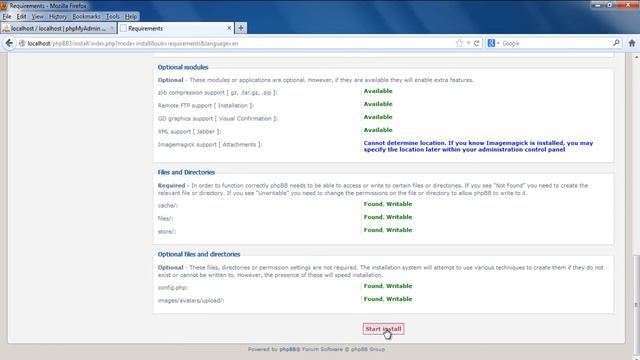Click the scrollbar up arrow
Viewport: 640px width, 360px height.
coord(636,58)
